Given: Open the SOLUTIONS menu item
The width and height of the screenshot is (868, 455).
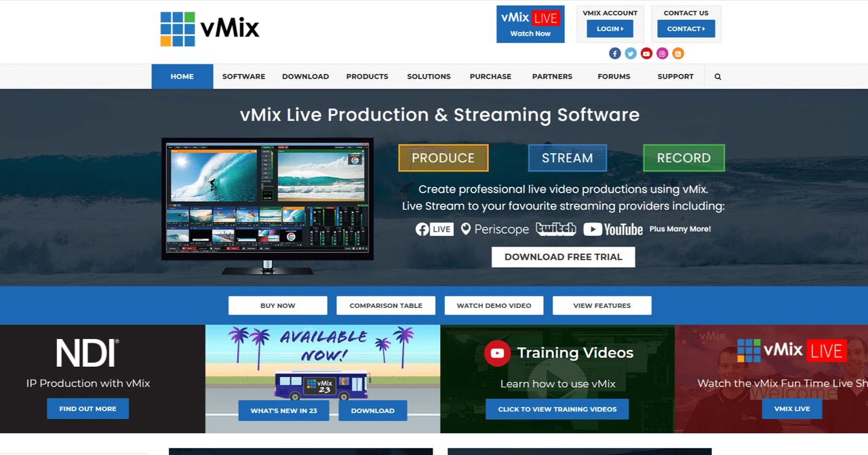Looking at the screenshot, I should 428,76.
